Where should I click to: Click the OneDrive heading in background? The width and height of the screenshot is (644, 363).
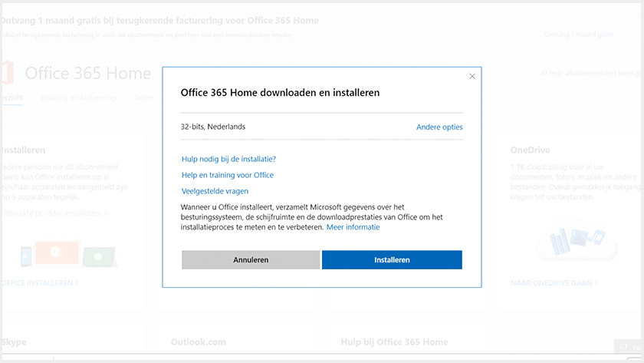pos(530,150)
